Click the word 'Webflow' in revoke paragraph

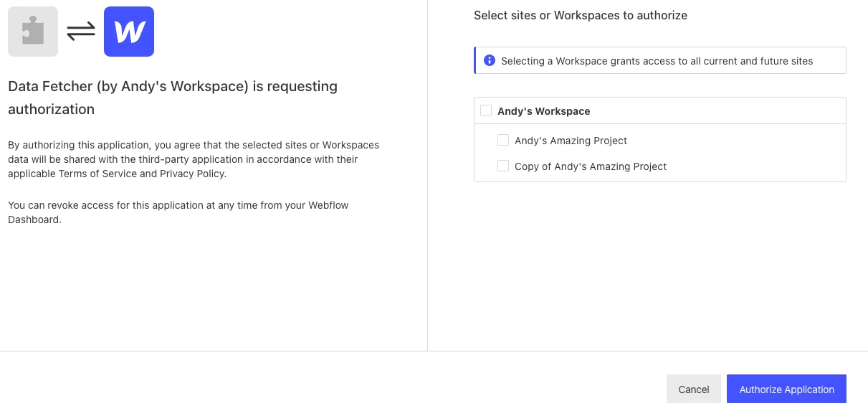[x=328, y=205]
